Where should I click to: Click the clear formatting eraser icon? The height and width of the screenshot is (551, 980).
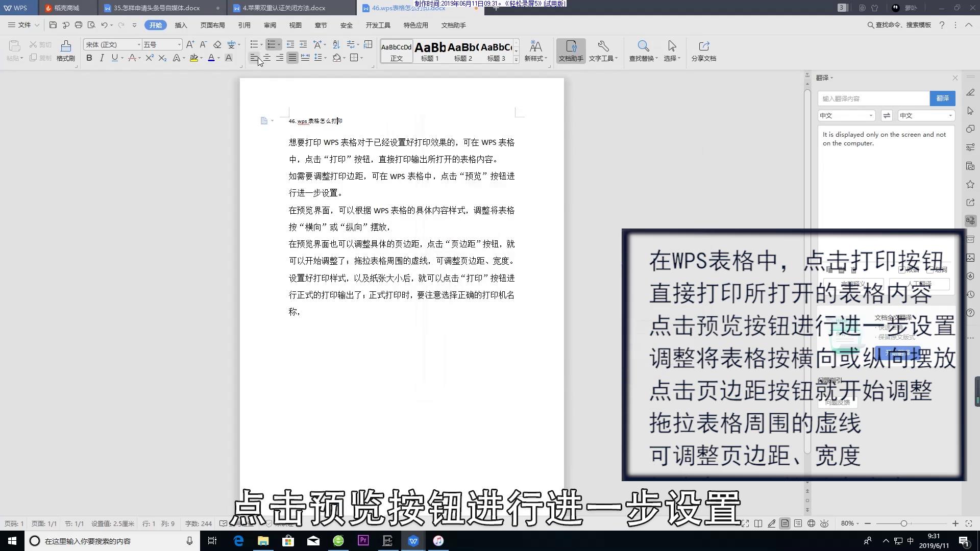tap(217, 44)
